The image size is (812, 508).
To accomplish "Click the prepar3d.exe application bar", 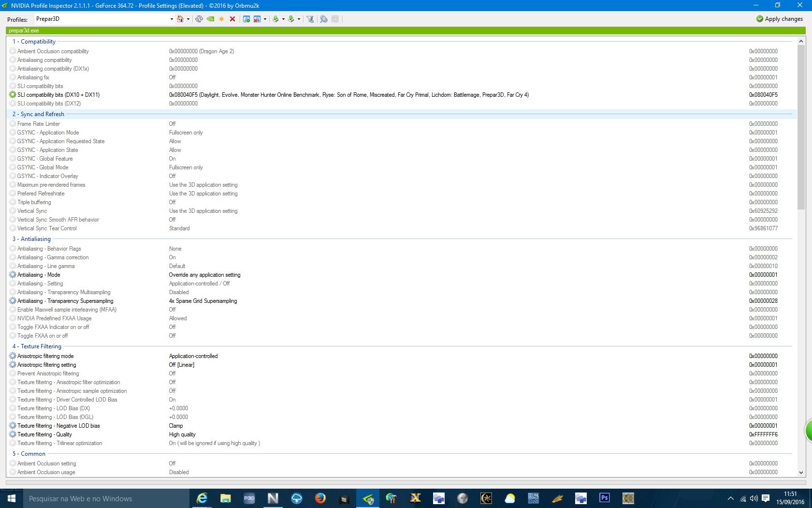I will [406, 30].
